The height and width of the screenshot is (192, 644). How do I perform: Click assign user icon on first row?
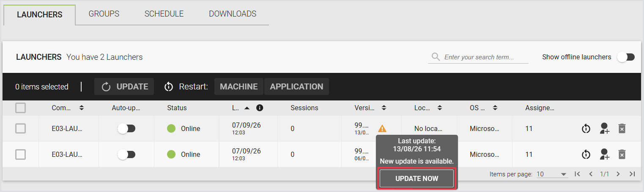[x=605, y=128]
